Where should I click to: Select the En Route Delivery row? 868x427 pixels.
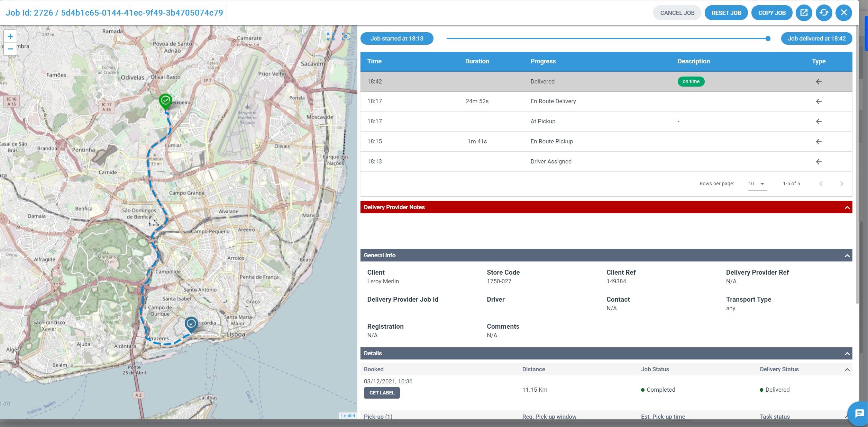(553, 101)
